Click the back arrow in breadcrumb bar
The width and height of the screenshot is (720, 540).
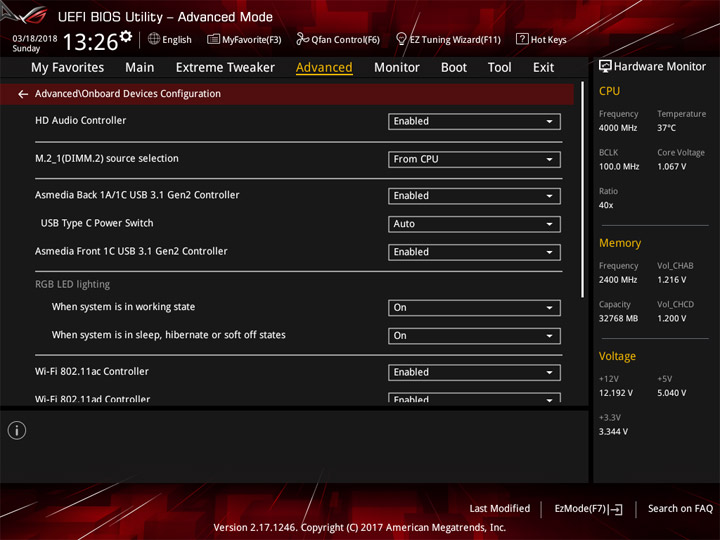[23, 94]
